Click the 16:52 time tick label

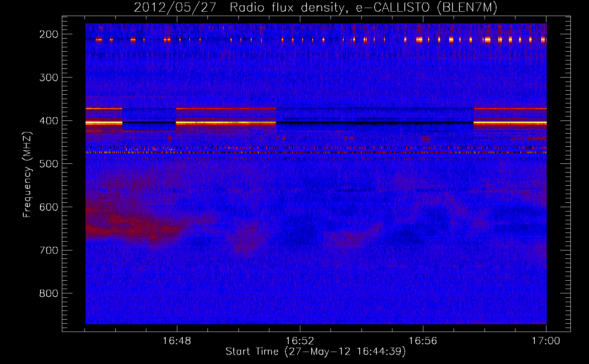click(x=300, y=341)
